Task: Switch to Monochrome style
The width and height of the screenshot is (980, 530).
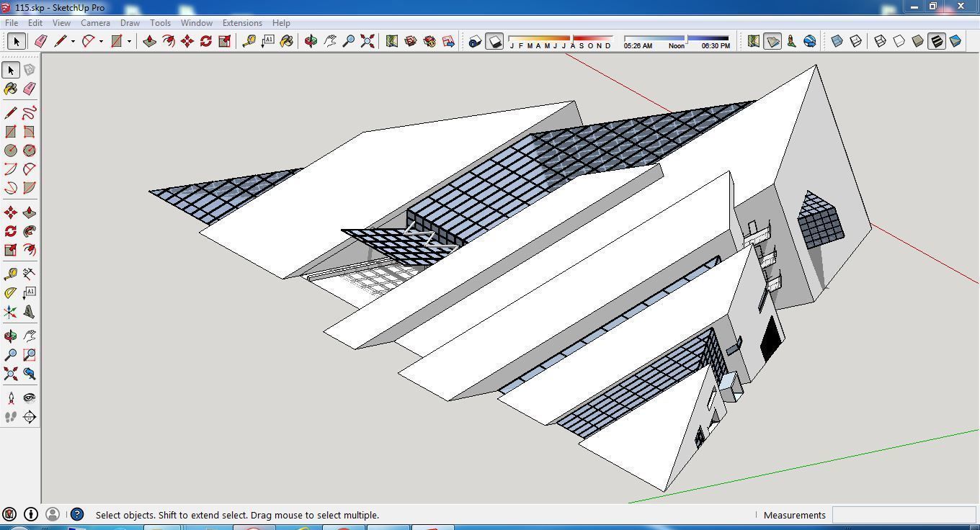Action: (955, 41)
